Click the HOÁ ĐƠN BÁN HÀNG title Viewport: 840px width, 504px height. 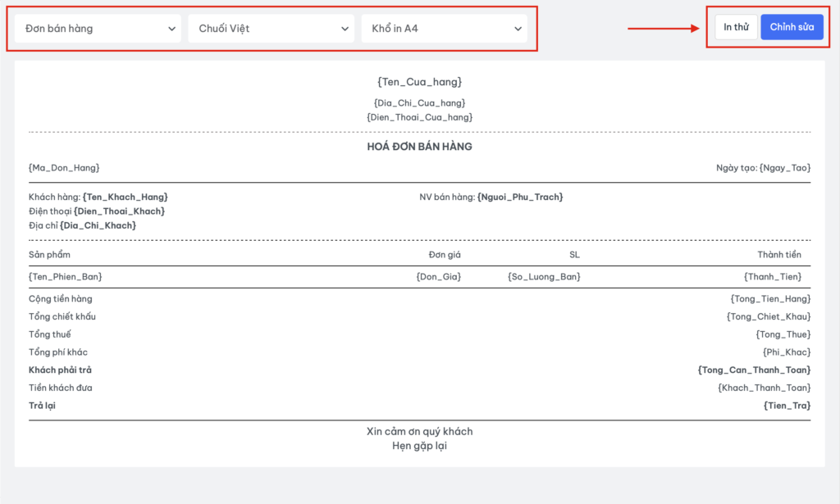[419, 147]
